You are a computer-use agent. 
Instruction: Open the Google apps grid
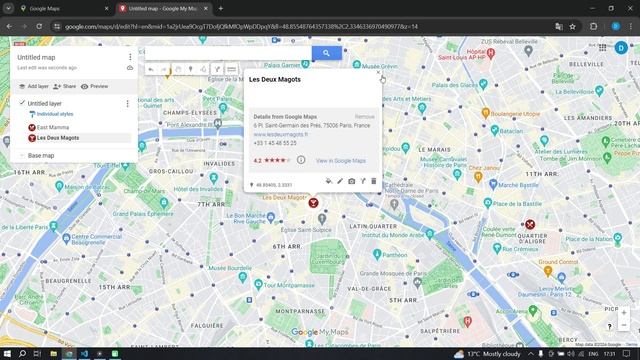click(x=602, y=48)
